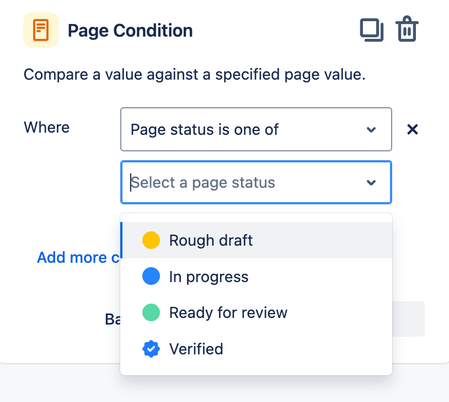Click the chevron in the first Where dropdown
This screenshot has height=402, width=449.
pyautogui.click(x=371, y=129)
